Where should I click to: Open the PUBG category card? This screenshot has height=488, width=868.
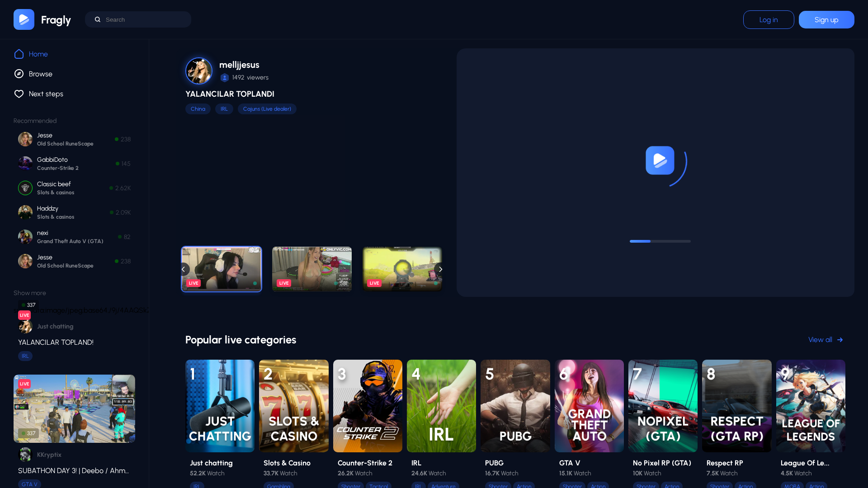point(515,406)
